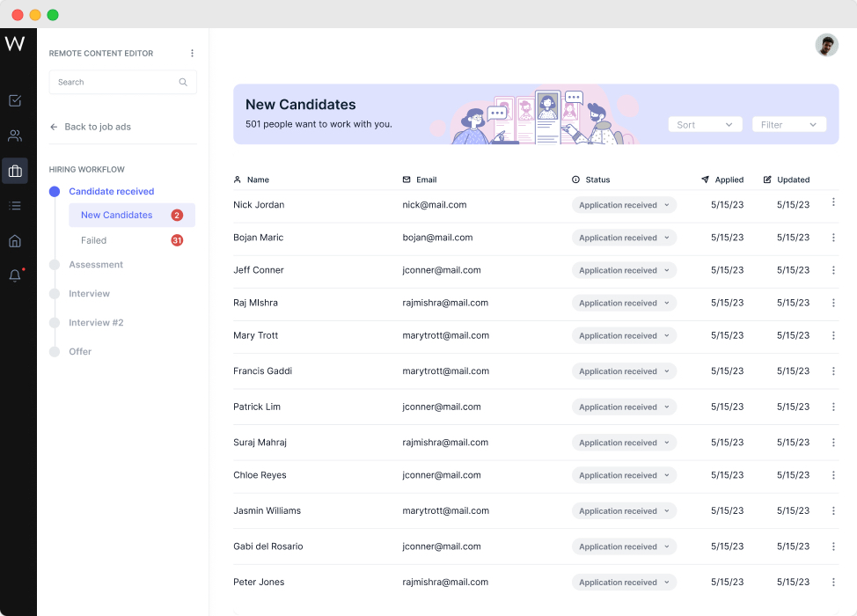Click the Search input field

click(114, 82)
